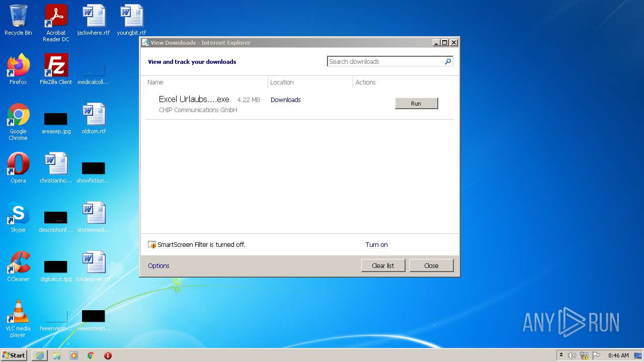Open the Downloads location link
Image resolution: width=644 pixels, height=362 pixels.
(285, 100)
